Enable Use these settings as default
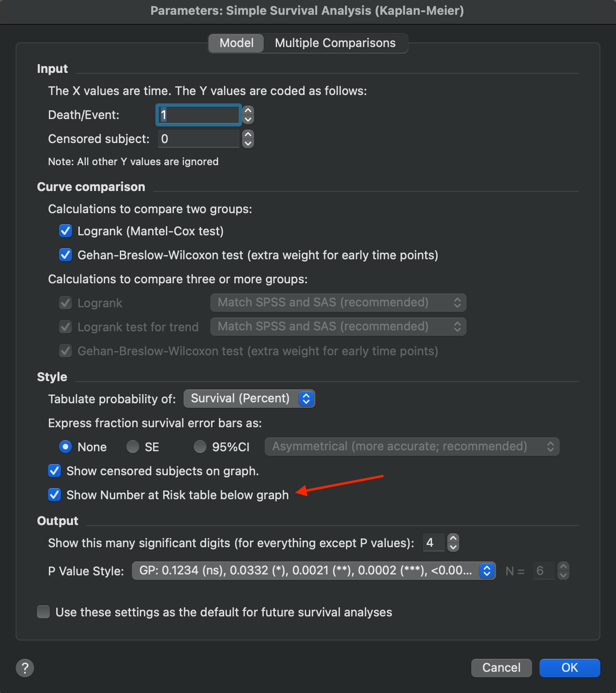Screen dimensions: 616x693 pyautogui.click(x=43, y=612)
